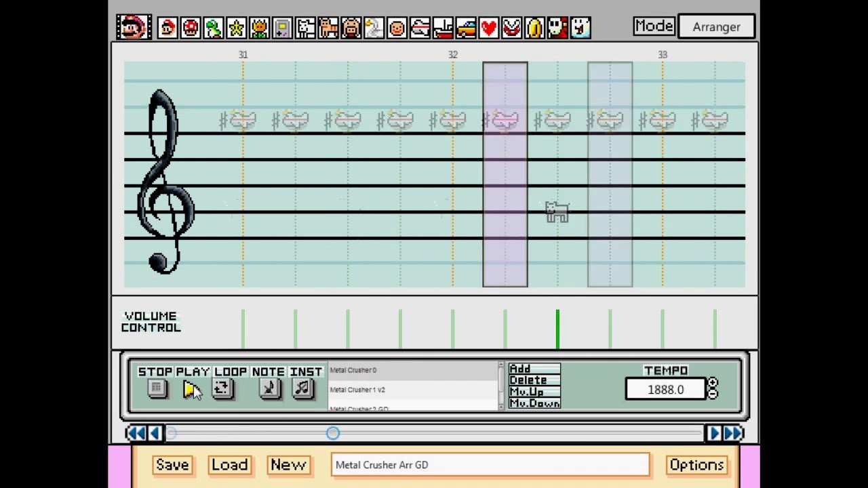The image size is (868, 488).
Task: Toggle the INST mute button
Action: (x=302, y=389)
